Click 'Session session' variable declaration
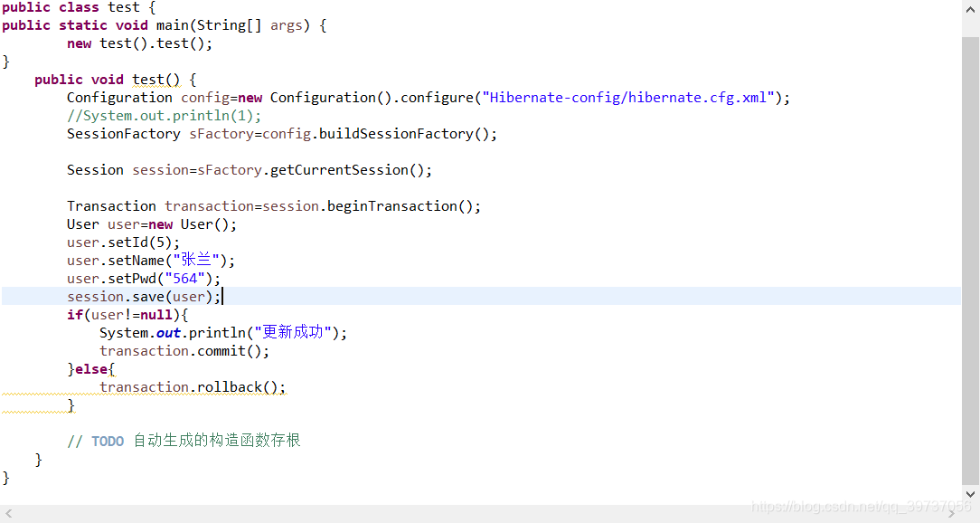 [x=127, y=170]
